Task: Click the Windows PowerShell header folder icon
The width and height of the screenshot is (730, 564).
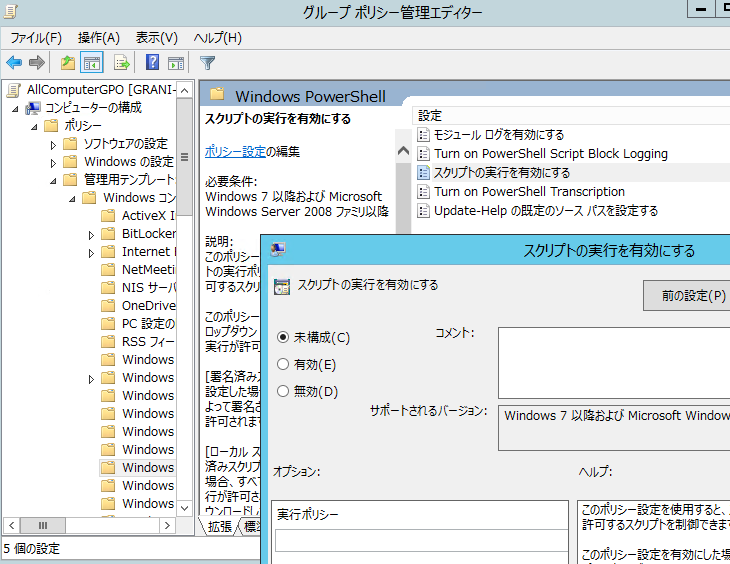Action: [x=217, y=94]
